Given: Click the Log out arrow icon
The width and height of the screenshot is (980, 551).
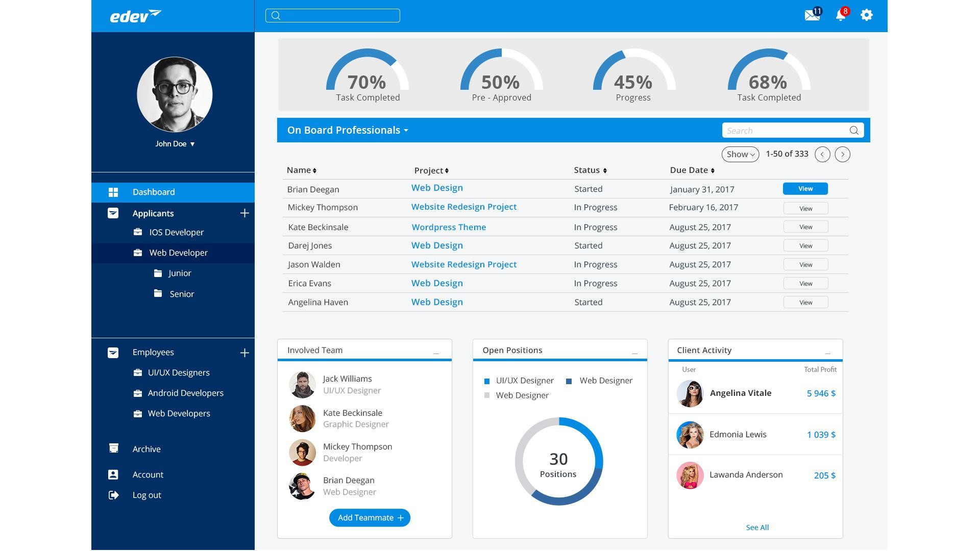Looking at the screenshot, I should pyautogui.click(x=113, y=495).
